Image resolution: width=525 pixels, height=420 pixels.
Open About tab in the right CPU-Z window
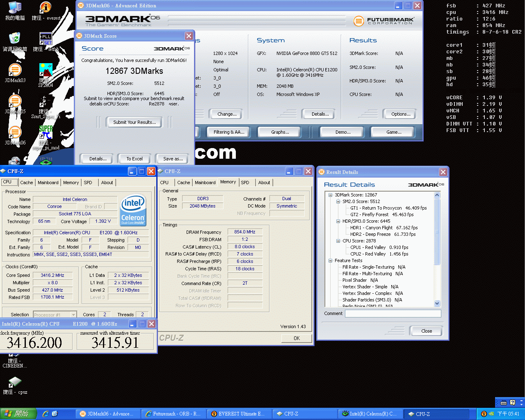point(264,183)
